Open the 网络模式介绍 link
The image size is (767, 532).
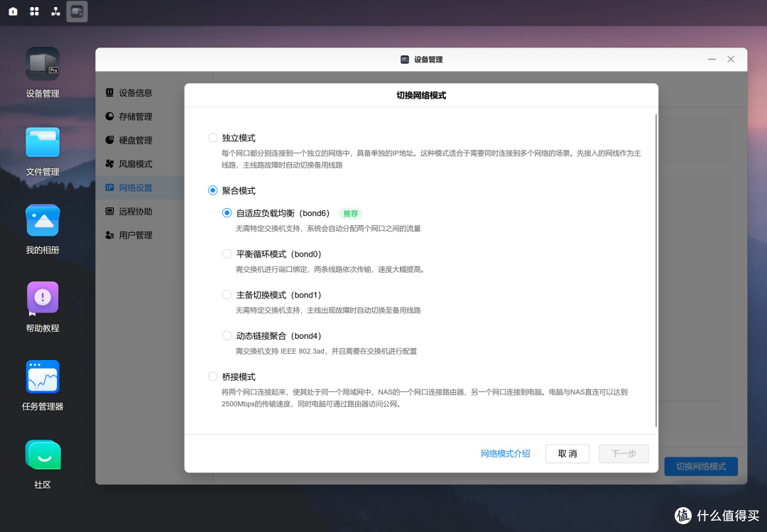click(506, 453)
